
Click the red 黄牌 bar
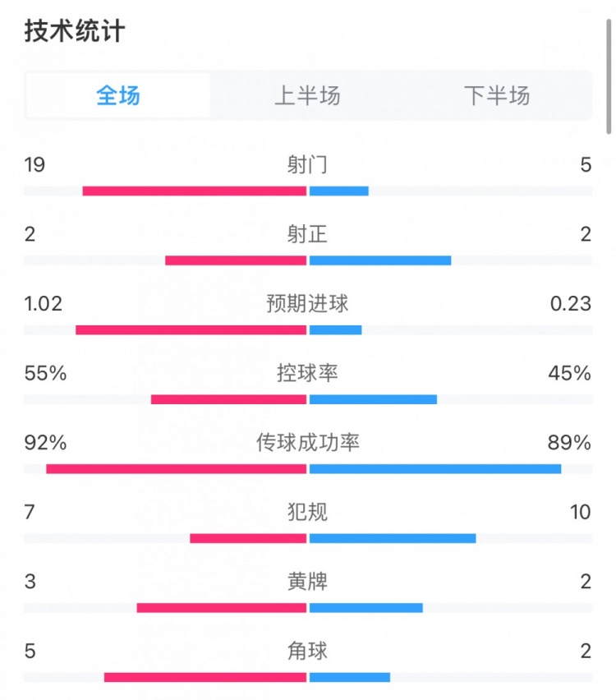point(222,608)
